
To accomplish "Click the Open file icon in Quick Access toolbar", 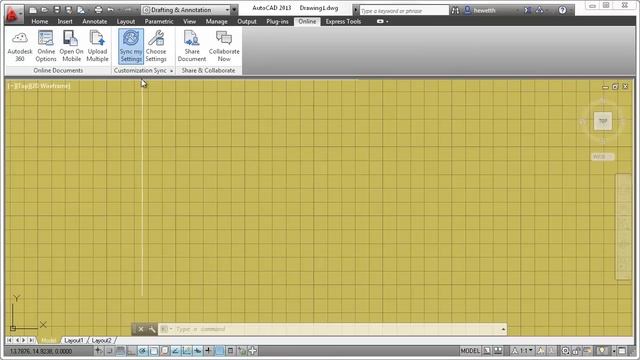I will (x=44, y=10).
